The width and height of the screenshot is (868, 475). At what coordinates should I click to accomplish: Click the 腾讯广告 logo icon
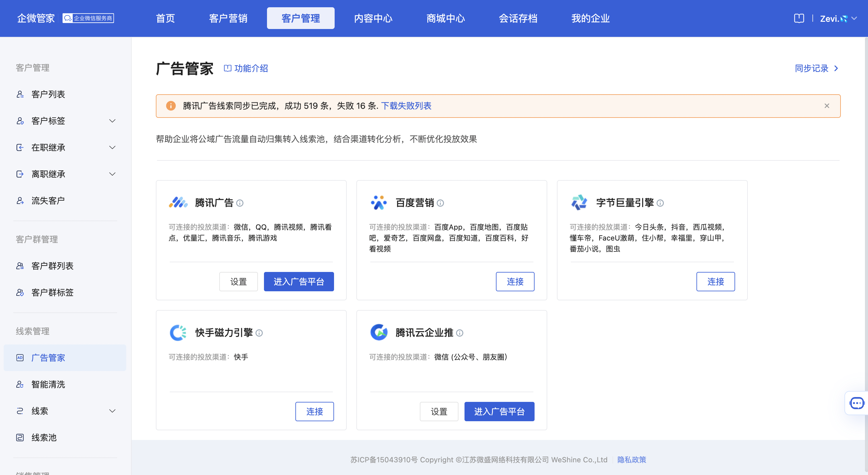(x=178, y=203)
